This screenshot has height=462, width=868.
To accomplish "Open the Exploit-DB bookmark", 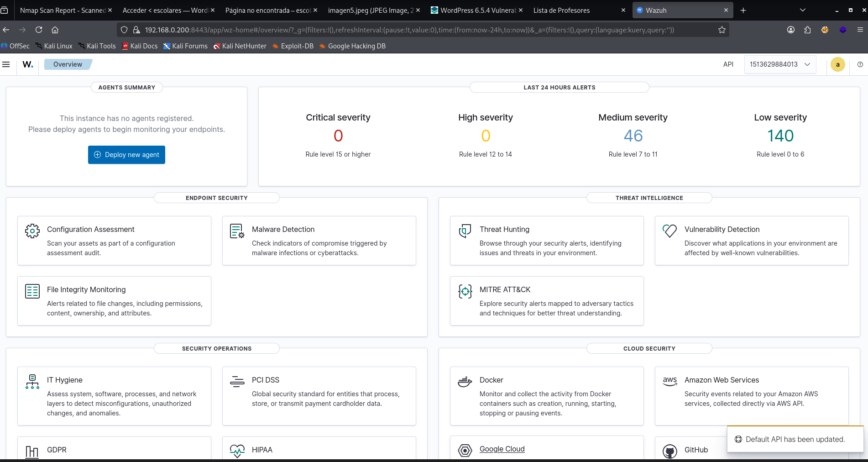I will [x=293, y=46].
